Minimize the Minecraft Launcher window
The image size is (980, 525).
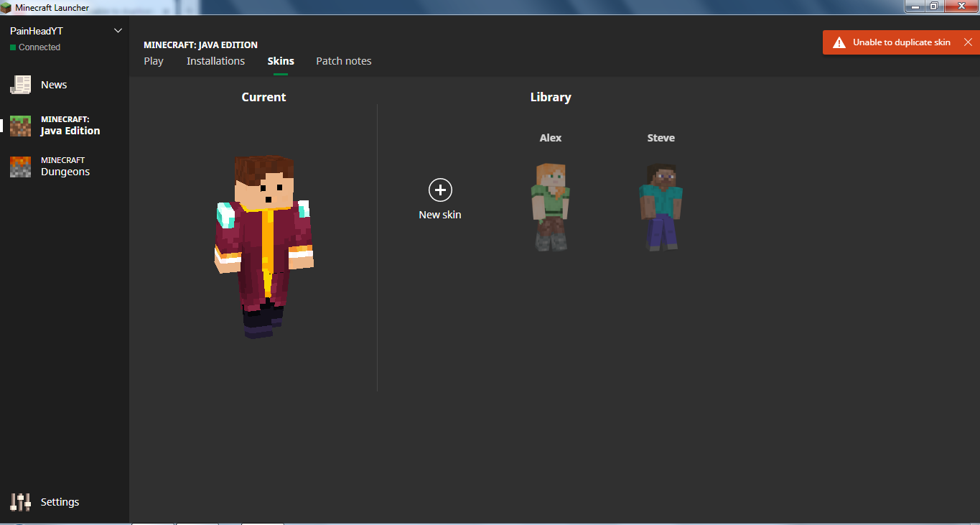(914, 6)
